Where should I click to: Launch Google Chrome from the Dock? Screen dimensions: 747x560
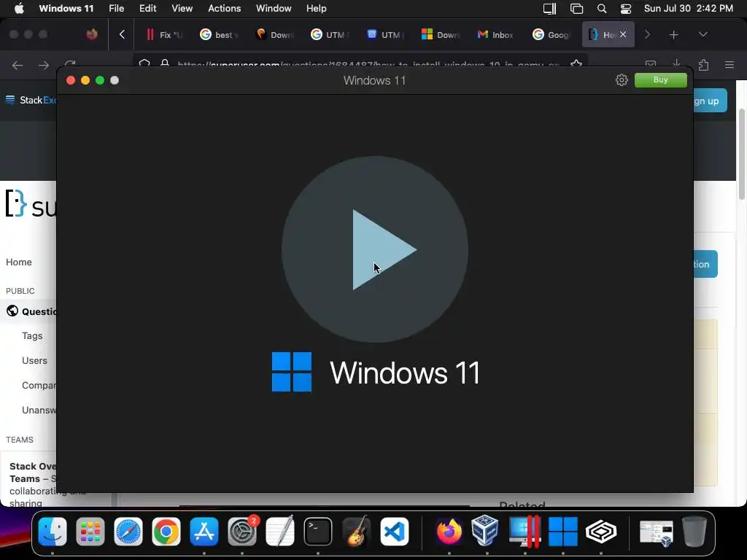click(166, 532)
